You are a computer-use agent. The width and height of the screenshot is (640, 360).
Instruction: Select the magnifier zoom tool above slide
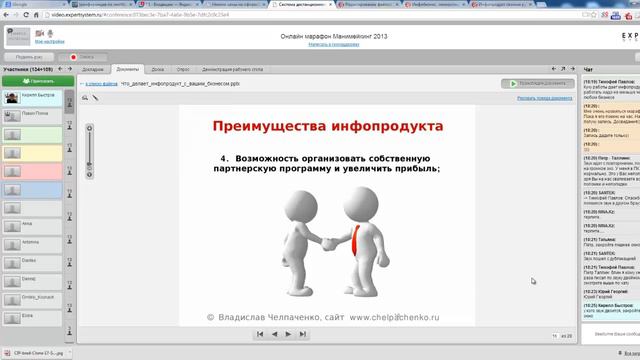(85, 98)
